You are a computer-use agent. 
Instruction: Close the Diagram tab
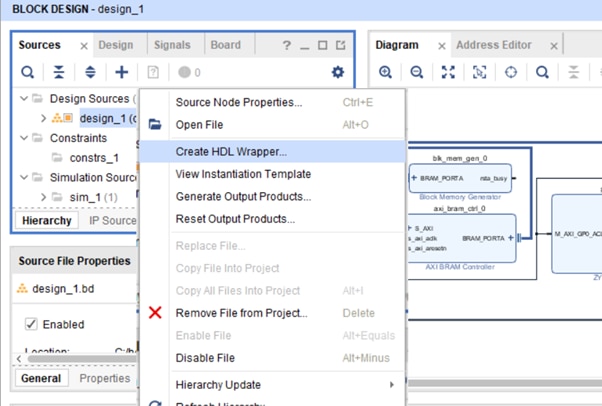click(442, 46)
